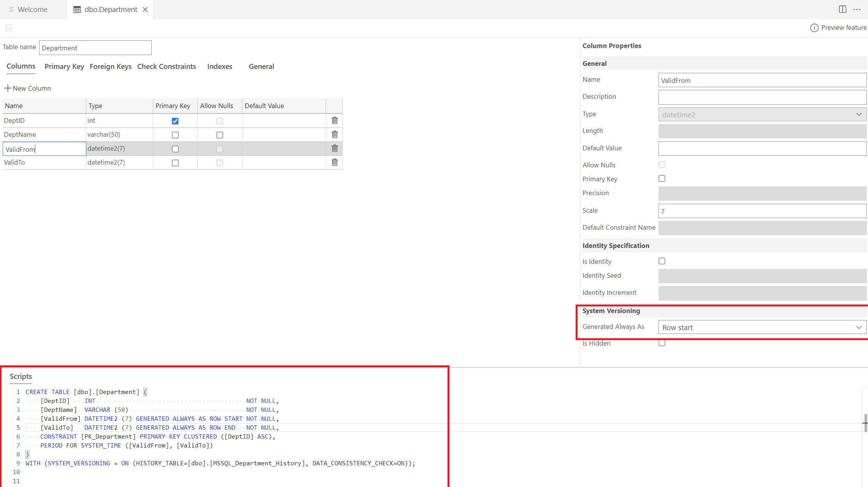
Task: Click the more options ellipsis icon
Action: point(857,9)
